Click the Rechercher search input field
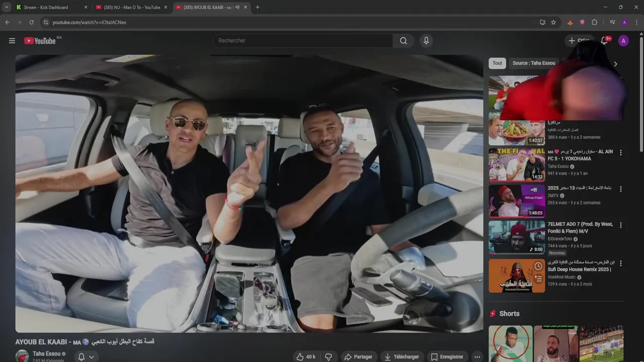Viewport: 644px width, 362px height. click(x=303, y=41)
